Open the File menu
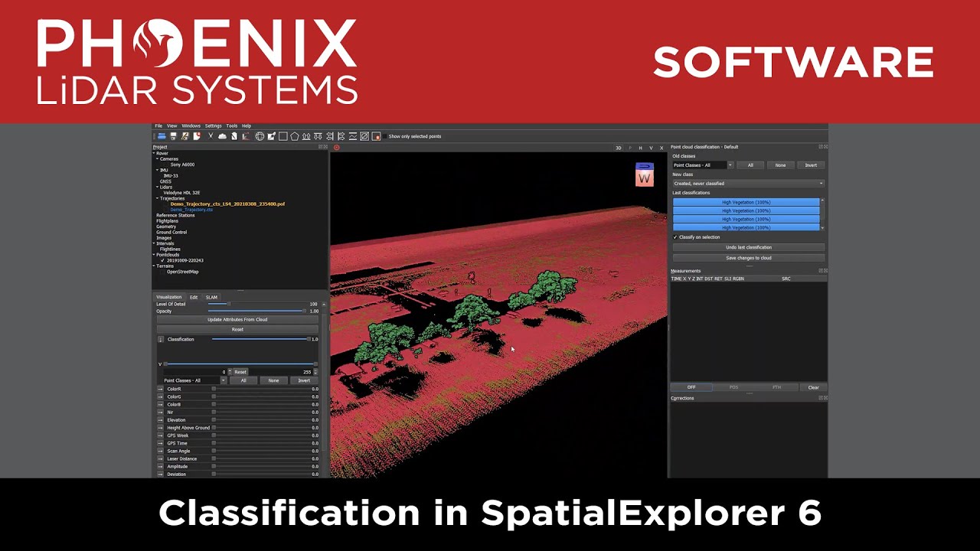This screenshot has height=551, width=980. pos(158,126)
